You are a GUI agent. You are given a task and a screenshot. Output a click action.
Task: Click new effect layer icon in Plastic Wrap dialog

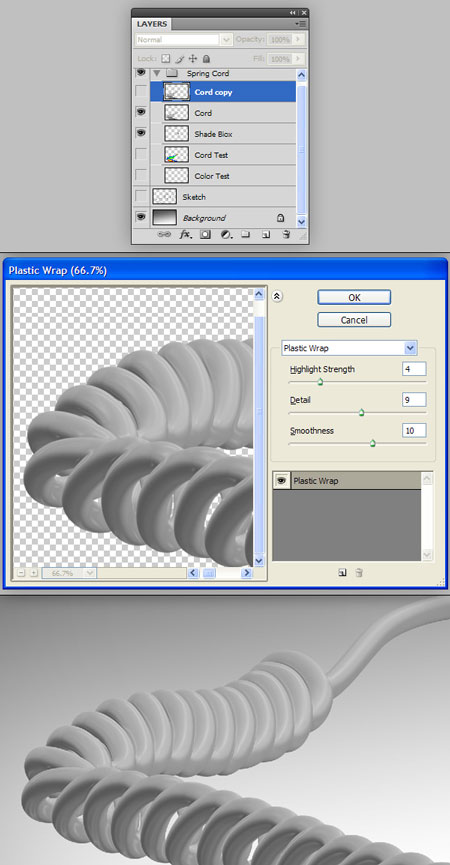[x=342, y=573]
